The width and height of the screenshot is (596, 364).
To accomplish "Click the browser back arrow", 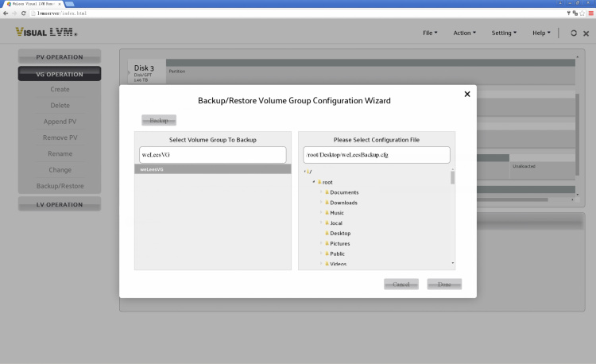I will [6, 14].
